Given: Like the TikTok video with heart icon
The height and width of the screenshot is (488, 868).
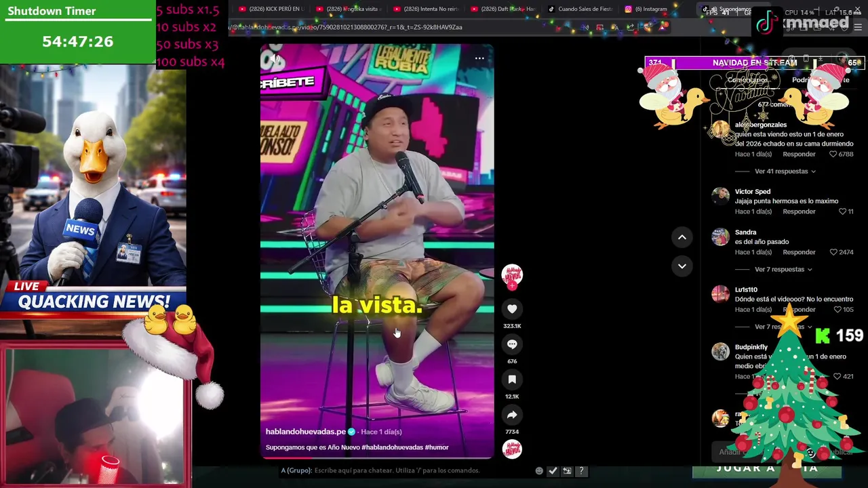Looking at the screenshot, I should 512,309.
